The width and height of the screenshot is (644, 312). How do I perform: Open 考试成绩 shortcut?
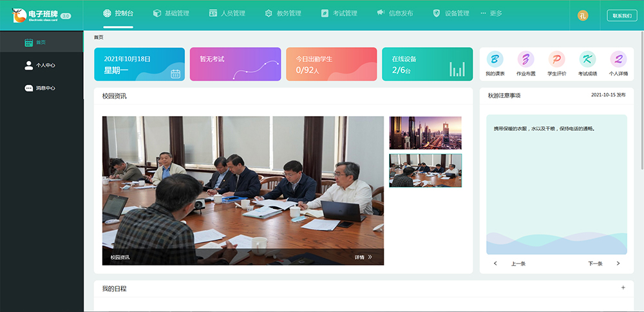[x=587, y=64]
